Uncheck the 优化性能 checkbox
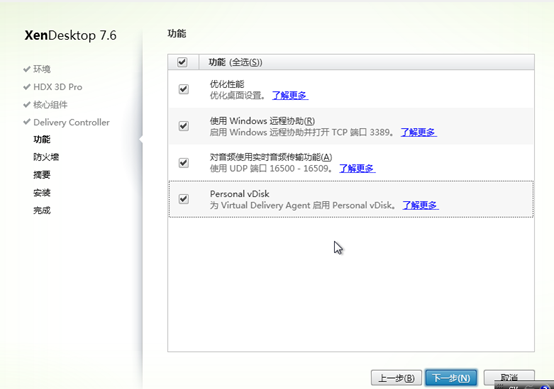 183,89
